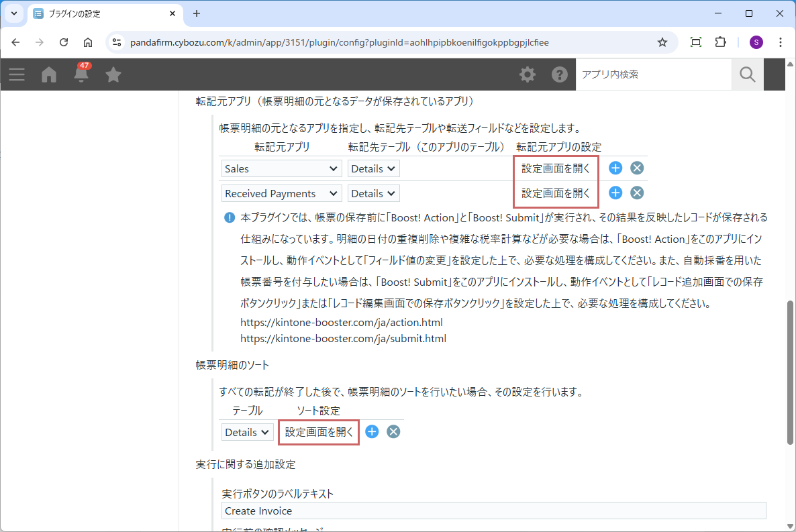Add row after the Sales source app
This screenshot has height=532, width=796.
coord(615,168)
